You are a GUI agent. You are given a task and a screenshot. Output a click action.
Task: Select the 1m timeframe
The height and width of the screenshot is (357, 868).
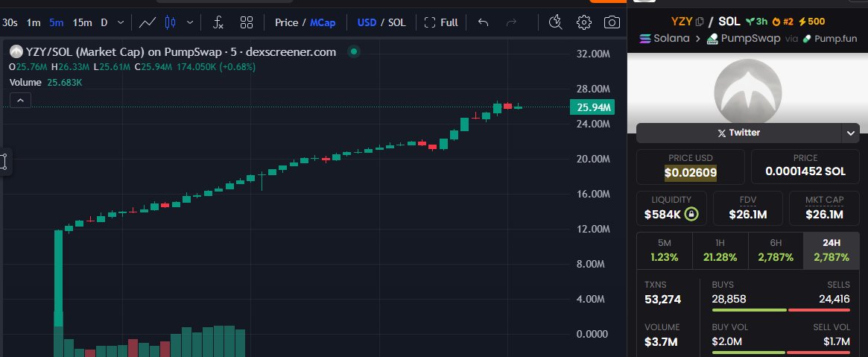[x=34, y=22]
